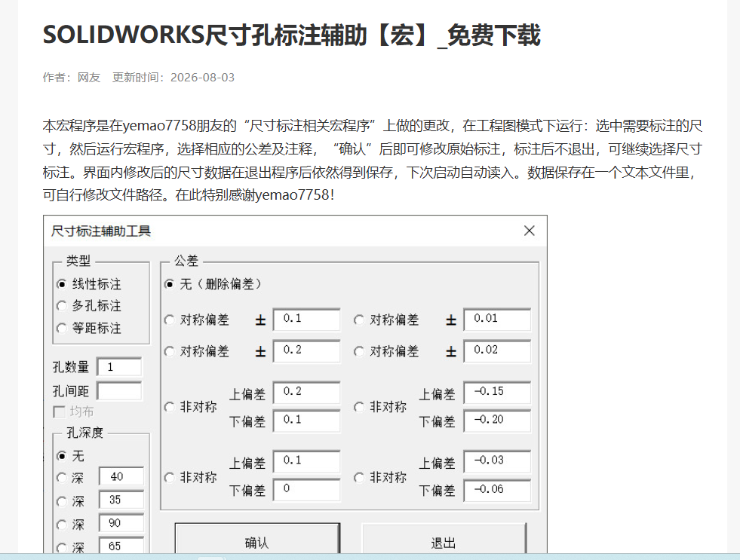
Task: Click the 孔深度 group label
Action: point(84,433)
